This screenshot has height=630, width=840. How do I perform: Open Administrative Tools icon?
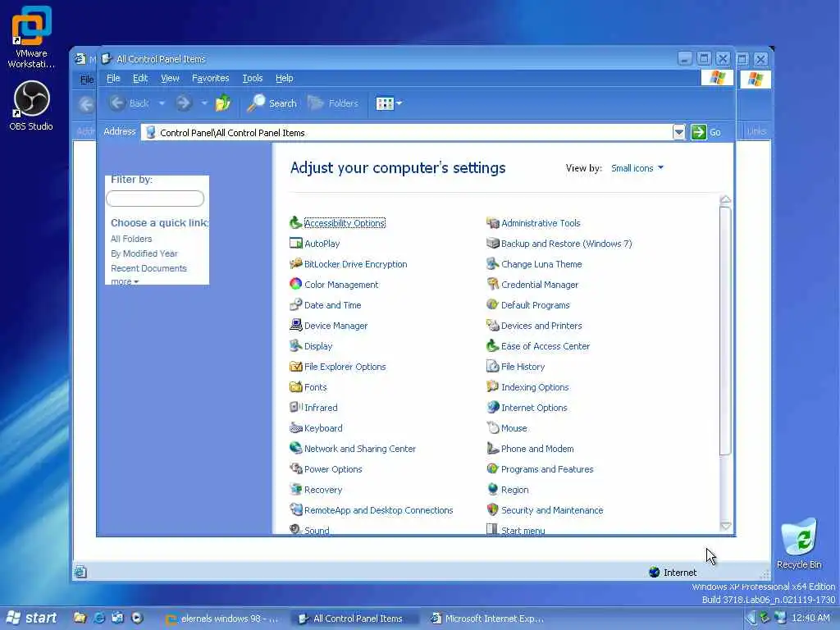pos(492,223)
